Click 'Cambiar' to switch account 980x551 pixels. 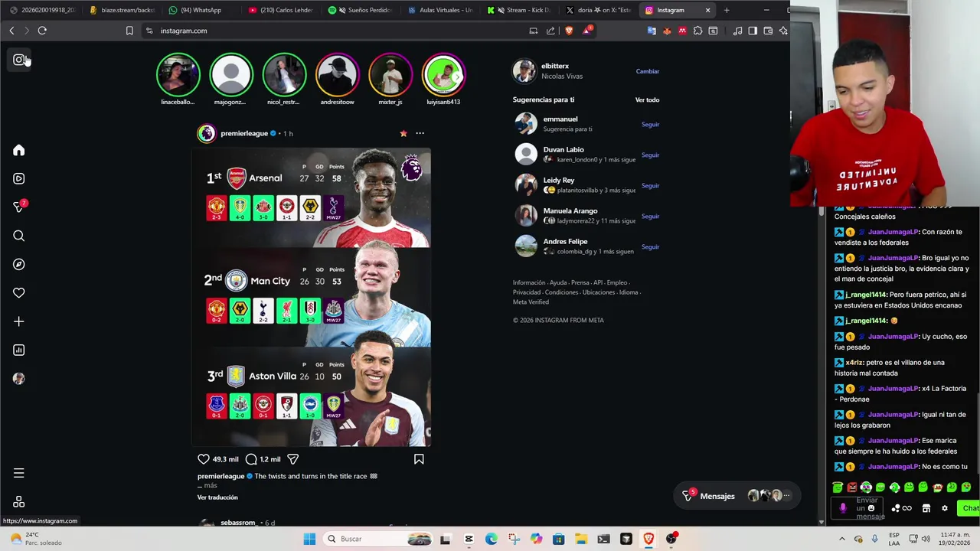coord(648,71)
